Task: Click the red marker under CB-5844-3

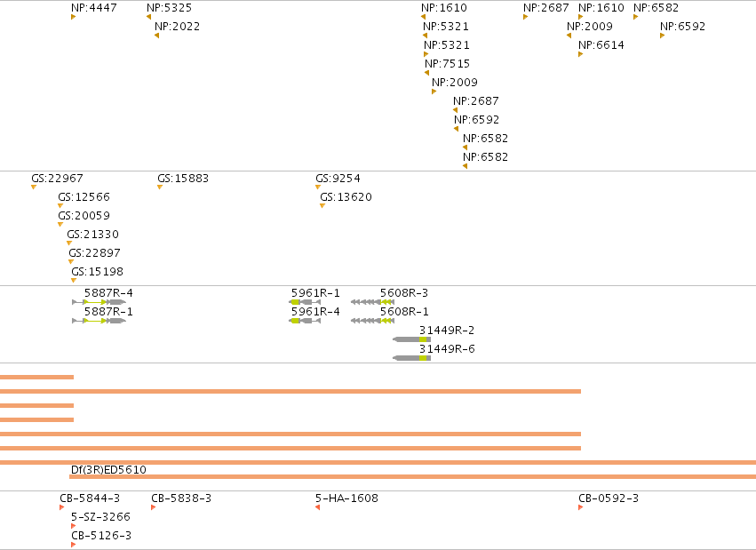Action: pyautogui.click(x=61, y=507)
